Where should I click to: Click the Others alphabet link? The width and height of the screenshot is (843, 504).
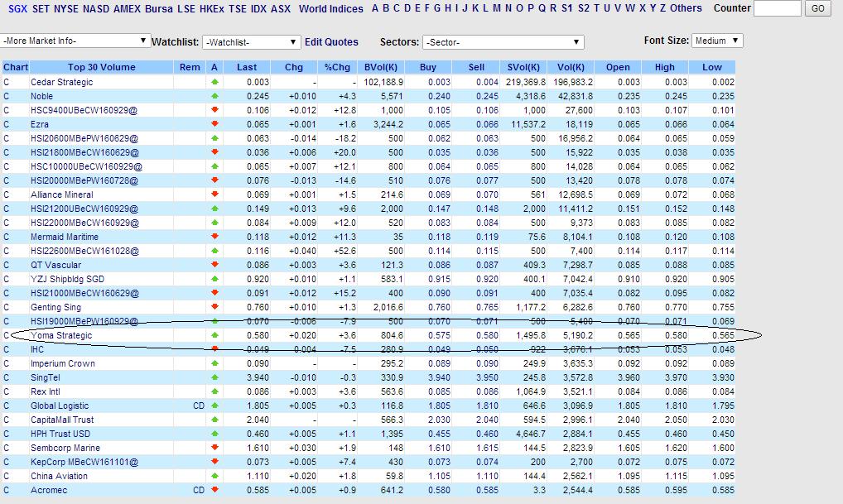click(686, 8)
